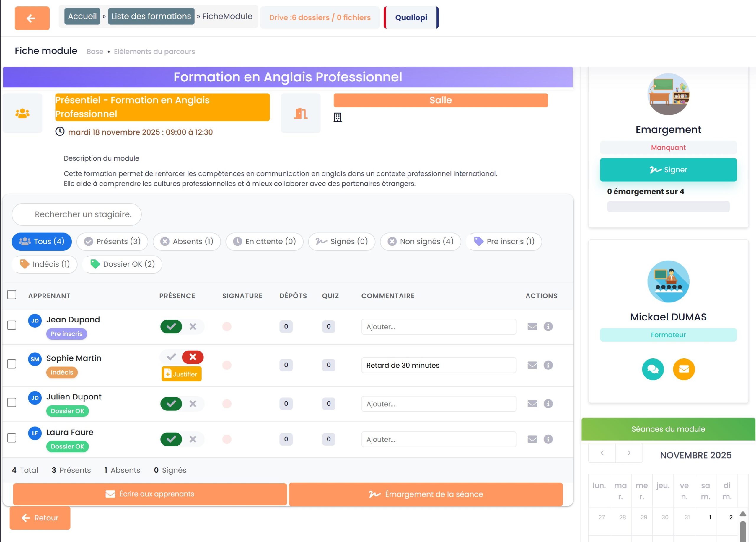This screenshot has width=756, height=542.
Task: Mark Jean Dupond absent with the X icon
Action: 193,326
